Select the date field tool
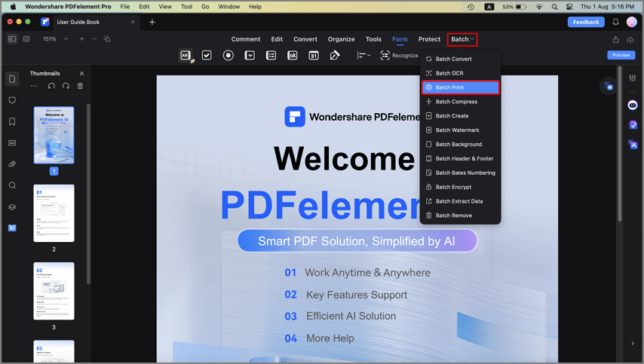 [314, 55]
